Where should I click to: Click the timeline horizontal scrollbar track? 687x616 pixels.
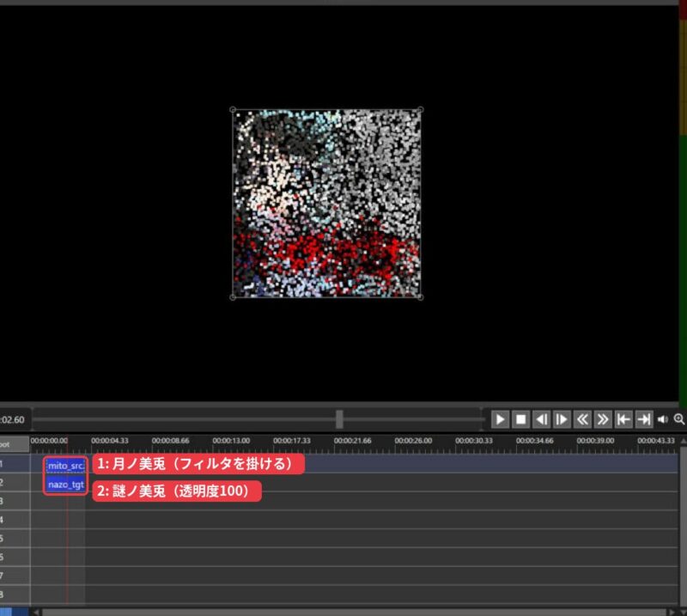354,612
